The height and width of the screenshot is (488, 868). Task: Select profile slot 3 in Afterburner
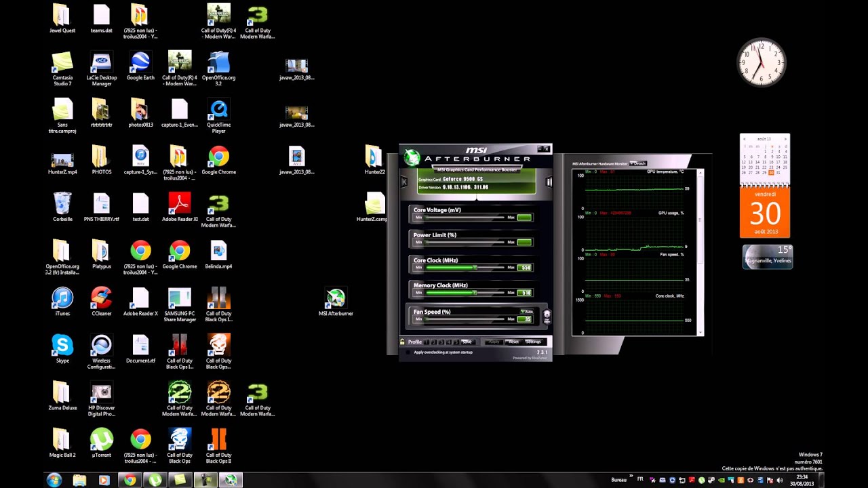point(441,342)
